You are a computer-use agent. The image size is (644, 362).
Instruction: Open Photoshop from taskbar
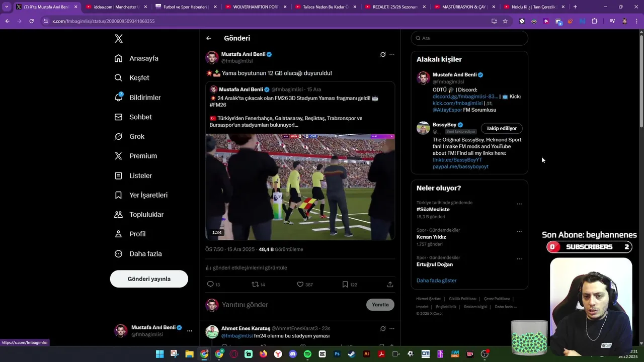tap(337, 354)
